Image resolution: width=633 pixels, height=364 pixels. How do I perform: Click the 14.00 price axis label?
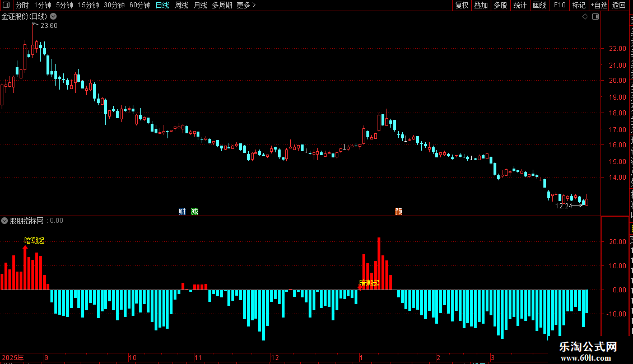[617, 177]
